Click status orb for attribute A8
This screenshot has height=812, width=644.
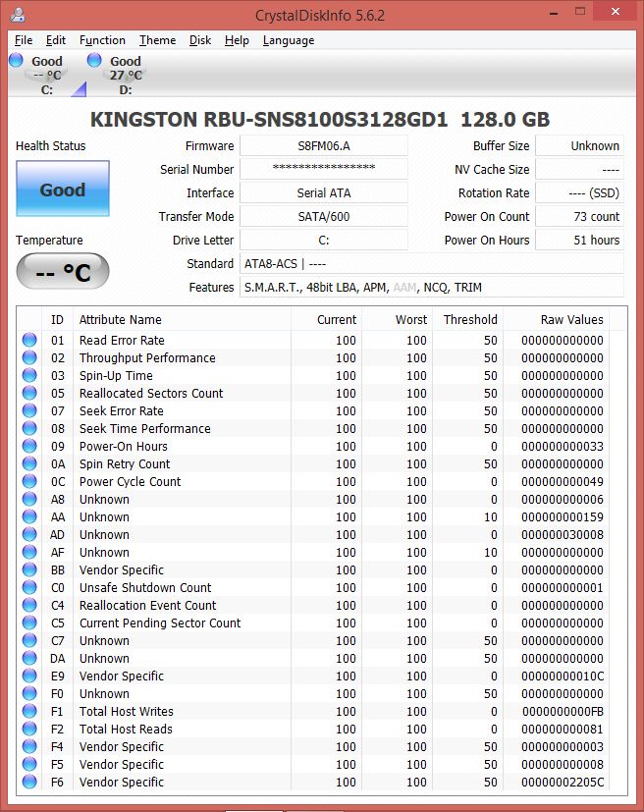coord(29,499)
